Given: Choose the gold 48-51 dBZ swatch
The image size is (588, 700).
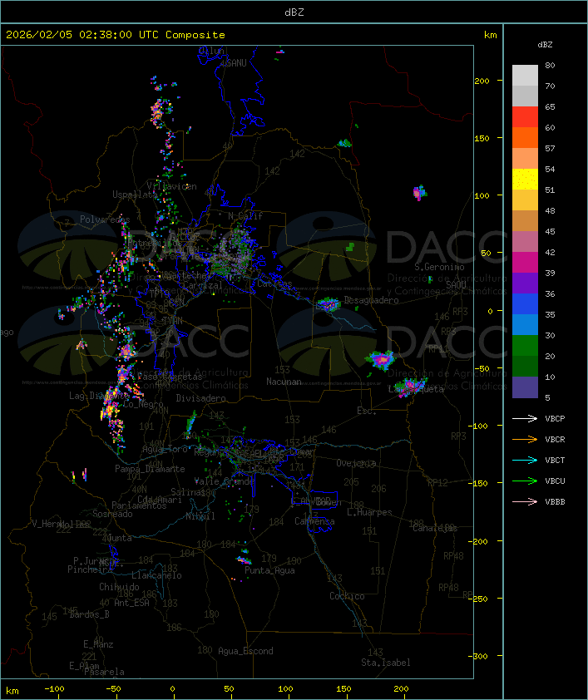Looking at the screenshot, I should coord(525,200).
